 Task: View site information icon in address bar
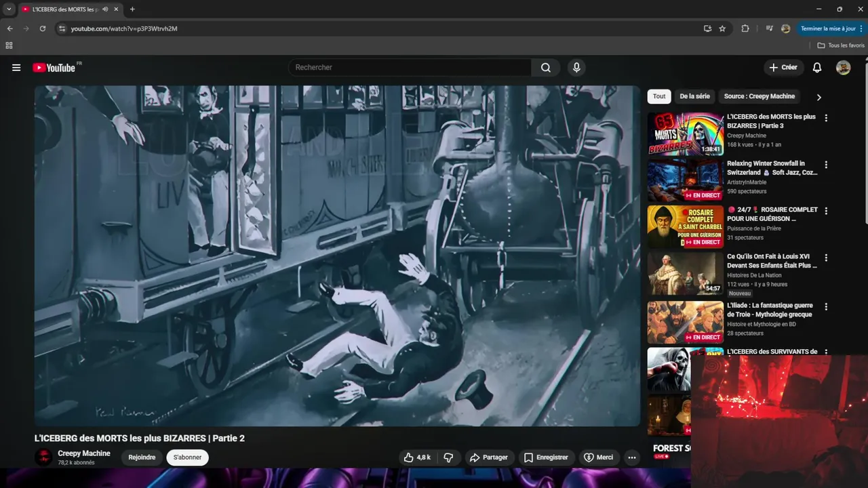(x=62, y=28)
